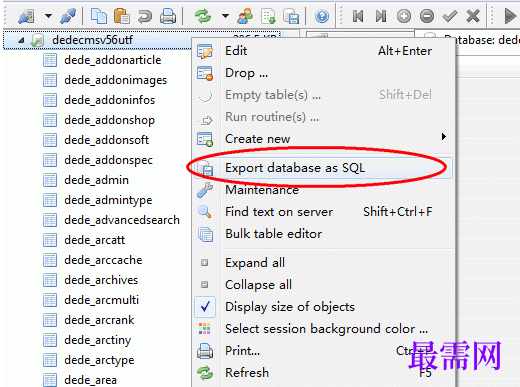Select dedecmsv56utf database in tree
The image size is (520, 387).
pyautogui.click(x=92, y=40)
